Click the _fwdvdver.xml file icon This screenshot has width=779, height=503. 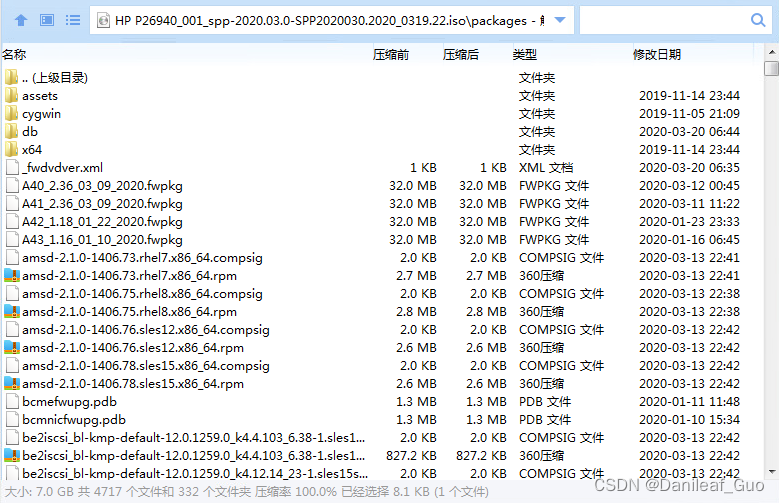[x=12, y=168]
